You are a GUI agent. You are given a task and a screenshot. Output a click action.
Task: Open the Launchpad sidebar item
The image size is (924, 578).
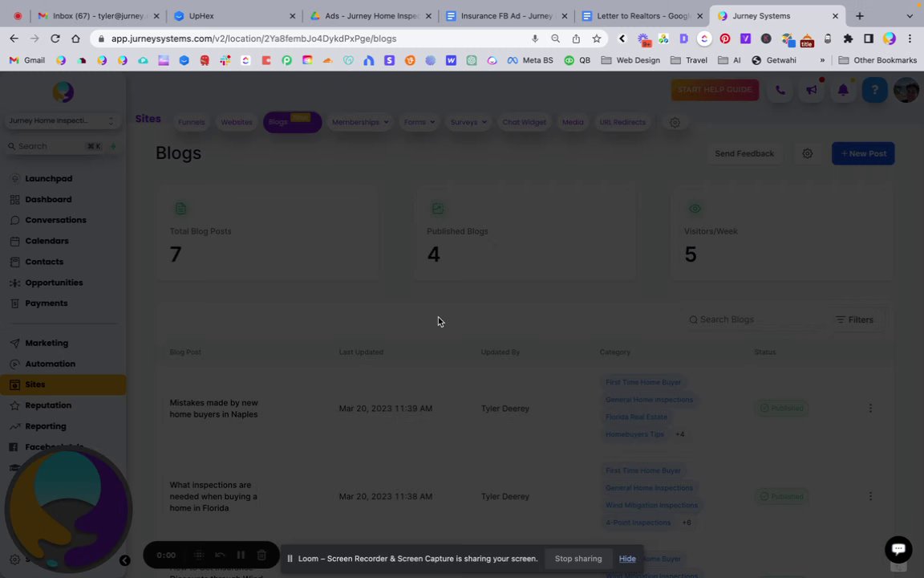click(x=48, y=179)
